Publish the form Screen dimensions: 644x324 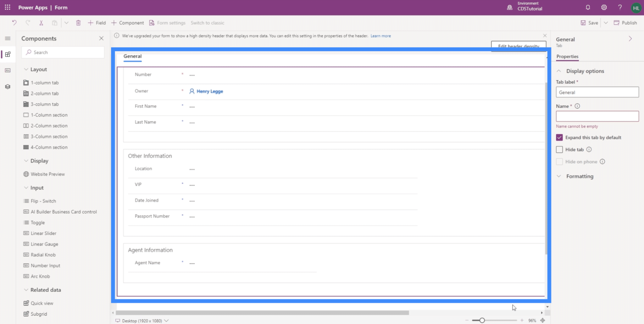625,23
